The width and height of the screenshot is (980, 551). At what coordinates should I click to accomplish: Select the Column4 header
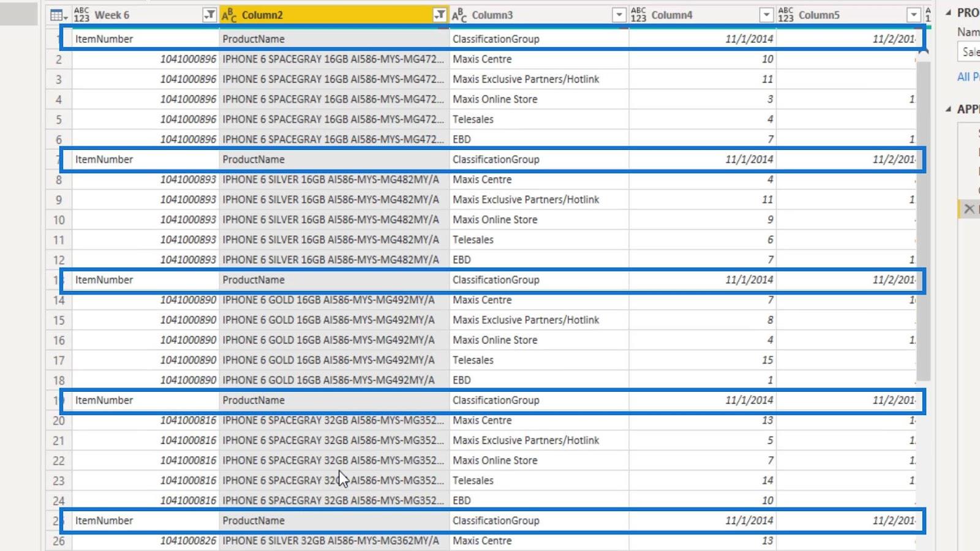[x=702, y=15]
